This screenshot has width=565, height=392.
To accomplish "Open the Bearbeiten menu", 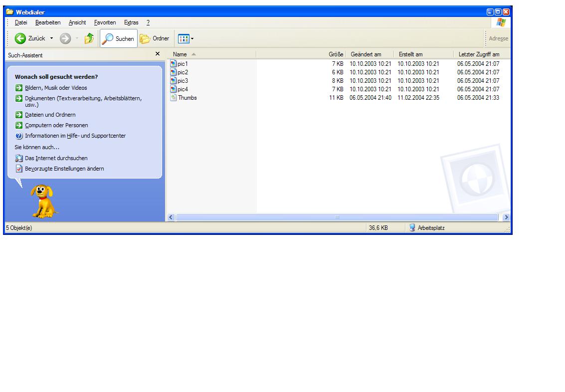I will pyautogui.click(x=48, y=22).
